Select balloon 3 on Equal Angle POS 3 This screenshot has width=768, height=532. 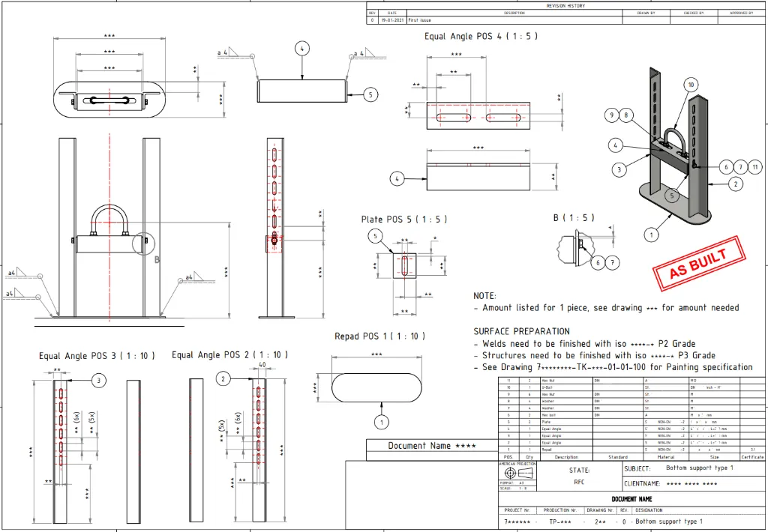point(98,381)
